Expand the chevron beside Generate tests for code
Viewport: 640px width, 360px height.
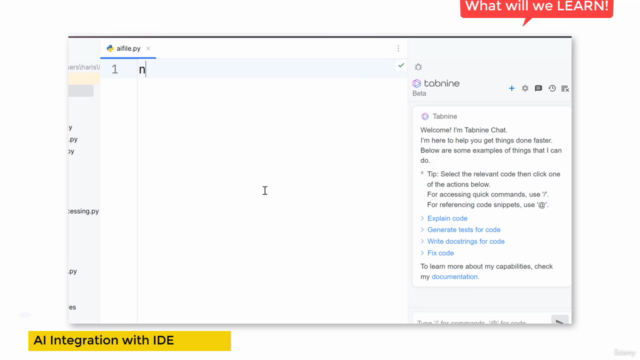[x=422, y=230]
